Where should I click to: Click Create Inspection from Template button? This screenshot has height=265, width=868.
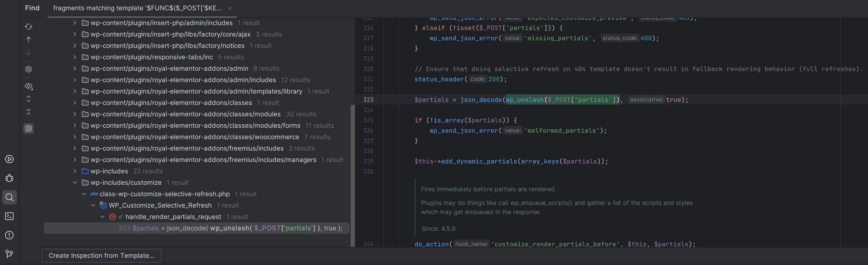coord(102,255)
